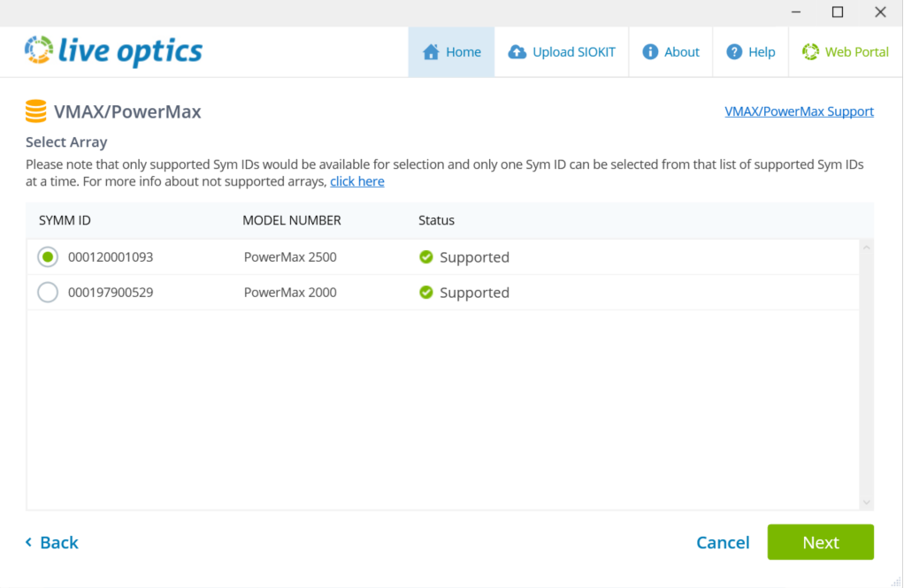Select radio button for array 000197900529

click(48, 293)
